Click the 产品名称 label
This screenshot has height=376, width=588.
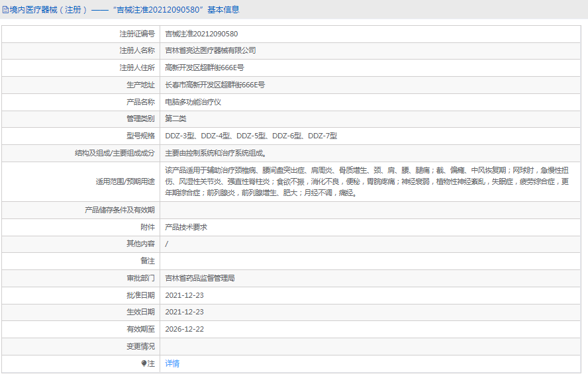(x=140, y=102)
